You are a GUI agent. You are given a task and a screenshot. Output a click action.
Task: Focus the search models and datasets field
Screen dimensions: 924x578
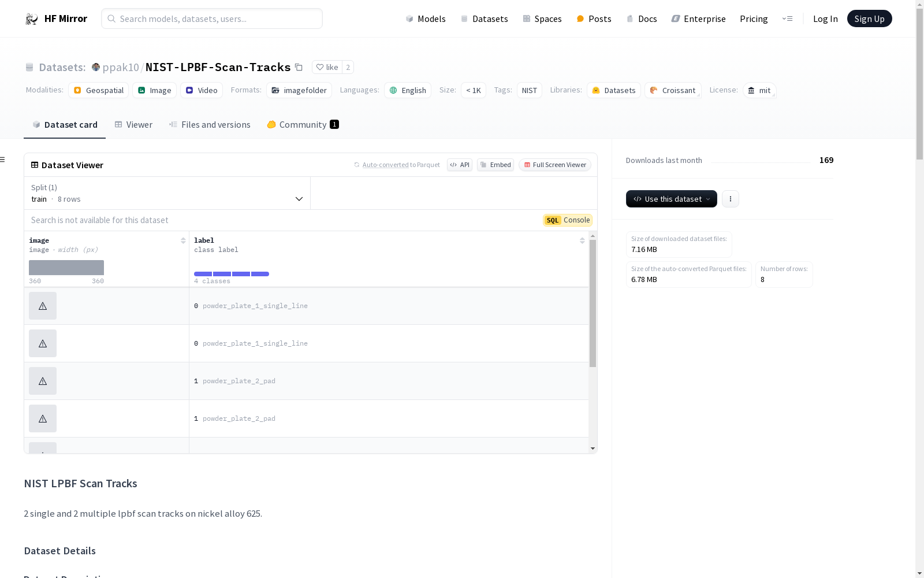pos(212,18)
